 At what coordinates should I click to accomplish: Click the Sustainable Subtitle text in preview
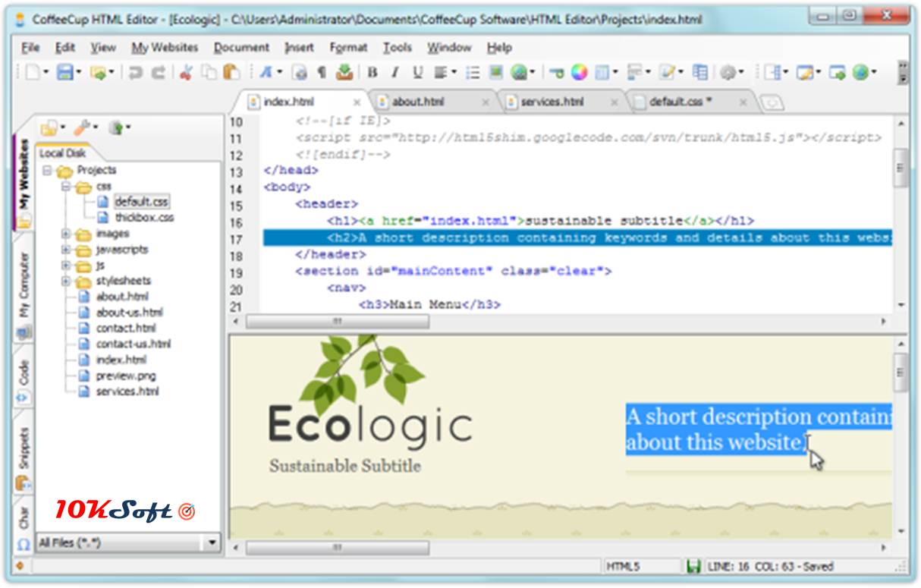[345, 466]
